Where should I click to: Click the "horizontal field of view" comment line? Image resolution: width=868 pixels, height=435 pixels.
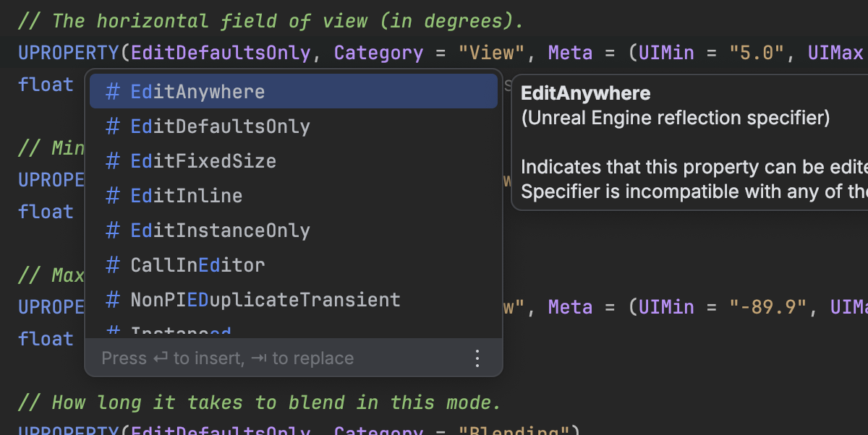[x=270, y=21]
